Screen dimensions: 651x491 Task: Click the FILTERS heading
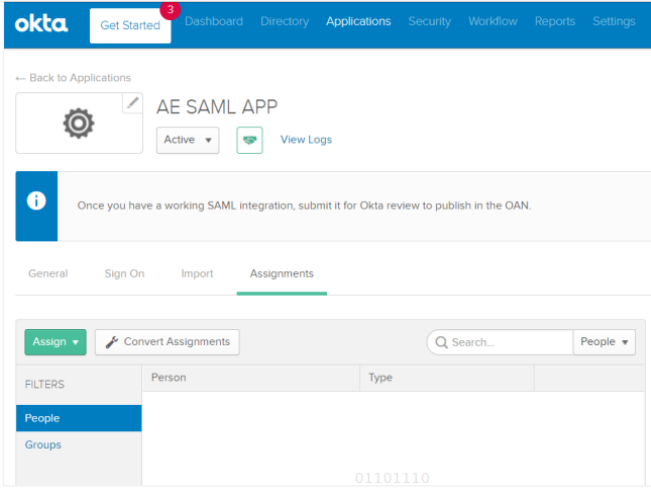tap(45, 384)
